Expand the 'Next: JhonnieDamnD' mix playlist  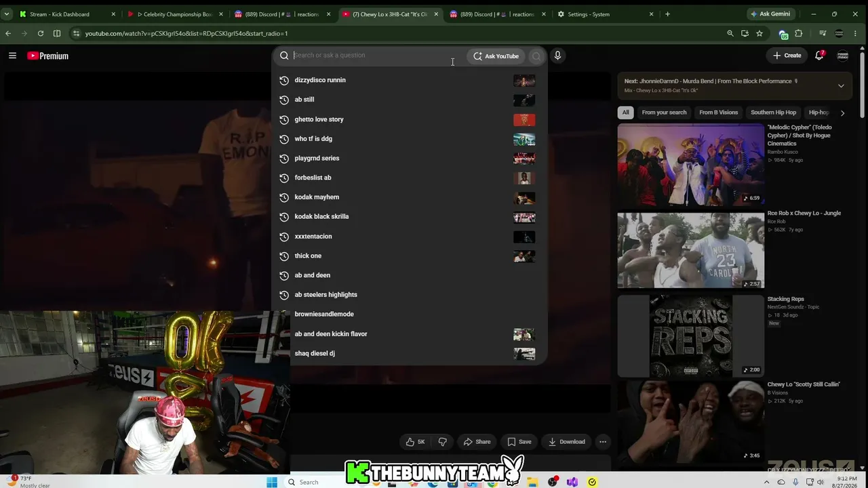pyautogui.click(x=841, y=85)
